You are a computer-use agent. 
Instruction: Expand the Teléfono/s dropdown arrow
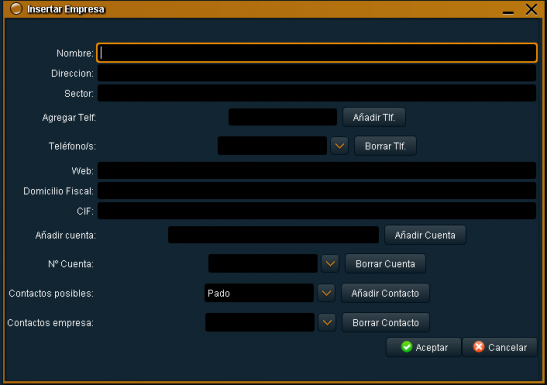pyautogui.click(x=339, y=146)
